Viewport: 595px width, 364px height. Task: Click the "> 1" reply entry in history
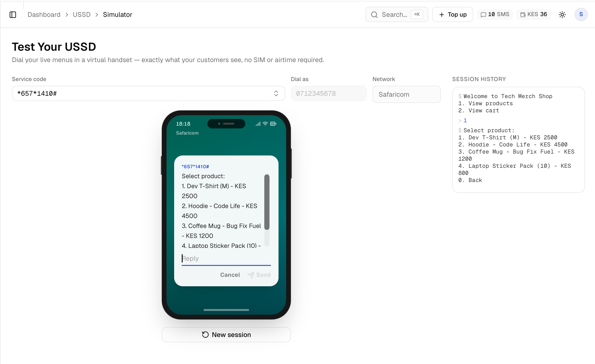point(463,120)
